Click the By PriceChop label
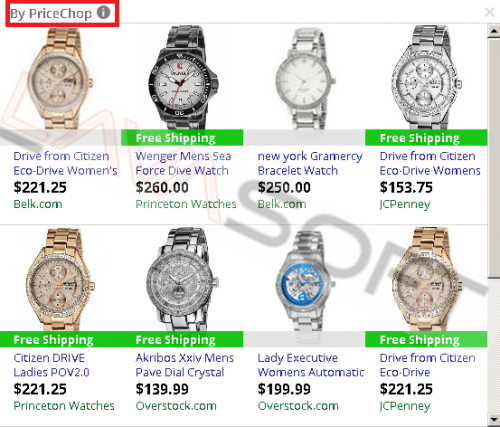The image size is (500, 427). (51, 14)
